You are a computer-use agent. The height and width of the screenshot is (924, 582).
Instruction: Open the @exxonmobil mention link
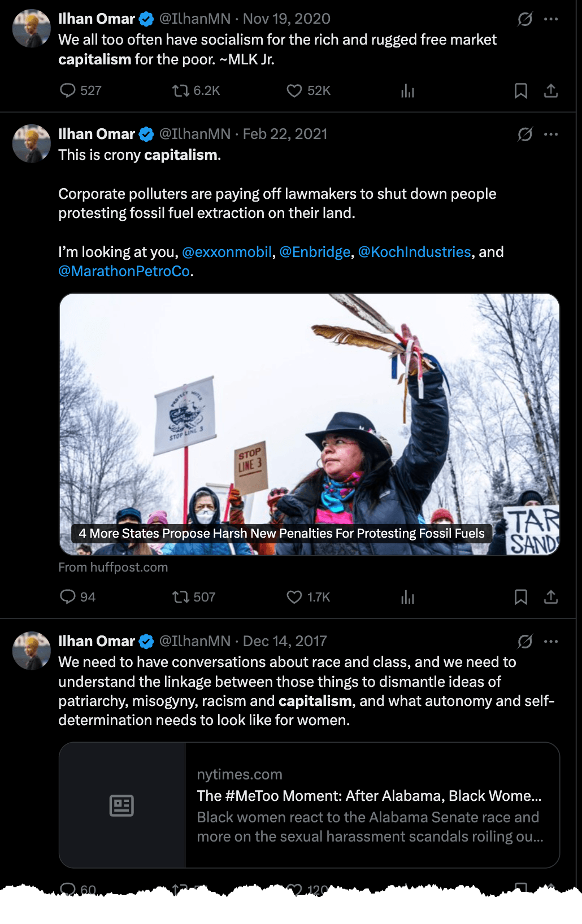click(x=227, y=252)
